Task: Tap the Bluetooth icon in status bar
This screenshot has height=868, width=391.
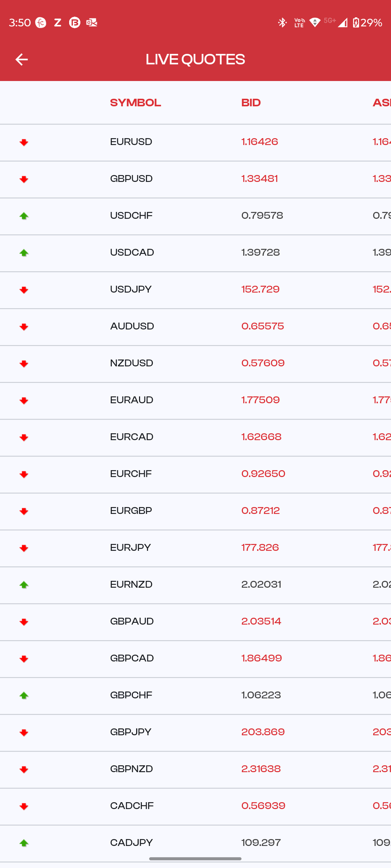Action: tap(282, 23)
